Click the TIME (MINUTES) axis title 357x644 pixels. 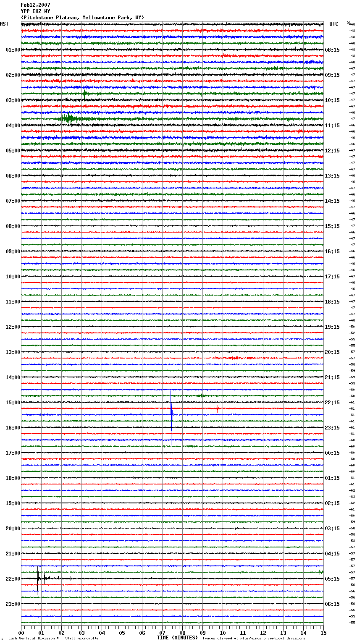coord(177,638)
